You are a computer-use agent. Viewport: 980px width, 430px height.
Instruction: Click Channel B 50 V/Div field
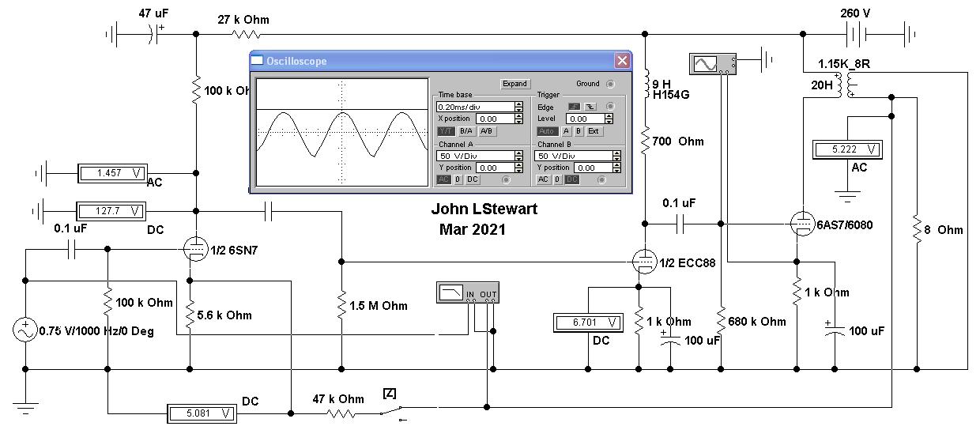(x=573, y=156)
